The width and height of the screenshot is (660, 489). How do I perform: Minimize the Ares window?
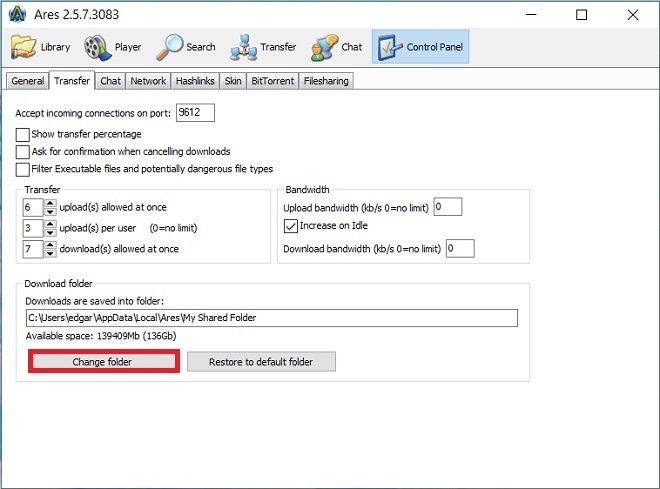click(x=531, y=15)
